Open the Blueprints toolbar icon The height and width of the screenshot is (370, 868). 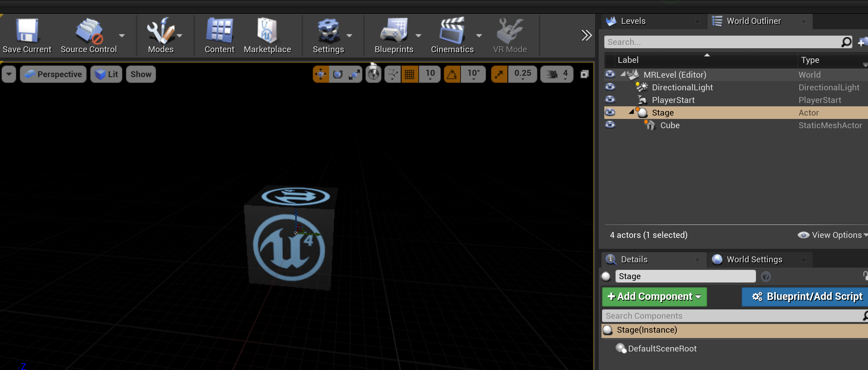[394, 35]
